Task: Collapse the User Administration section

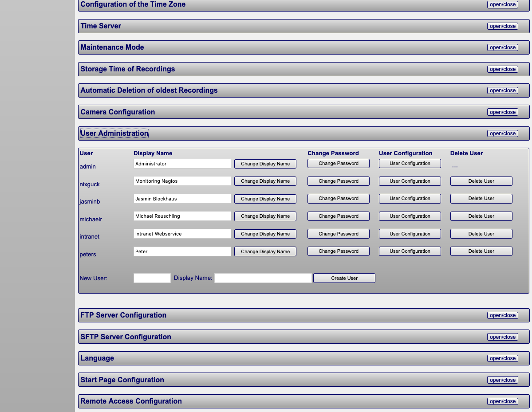Action: (x=502, y=133)
